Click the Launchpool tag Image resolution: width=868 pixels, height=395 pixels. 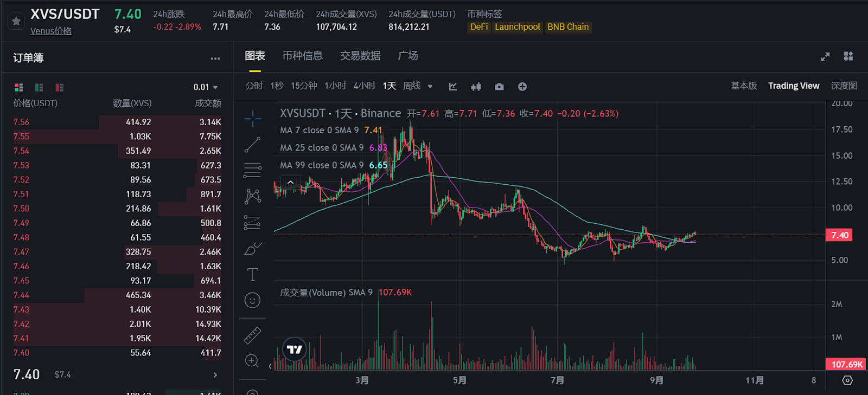(x=518, y=27)
